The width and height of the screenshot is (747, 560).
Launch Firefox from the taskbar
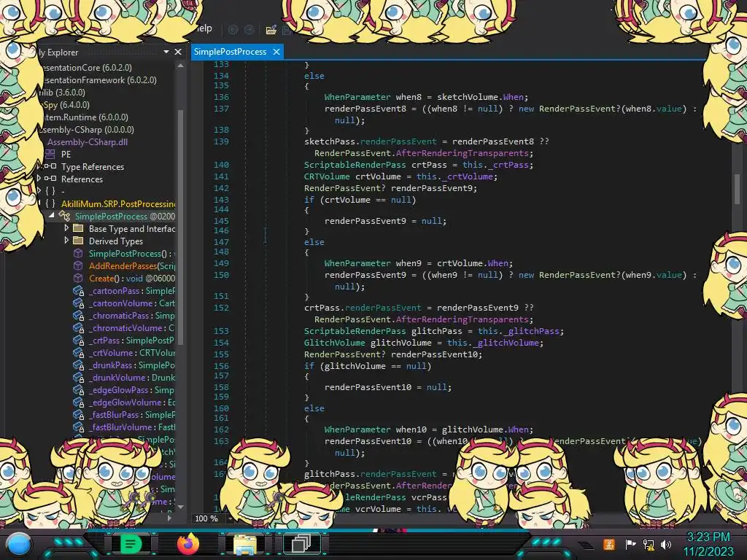pos(188,544)
